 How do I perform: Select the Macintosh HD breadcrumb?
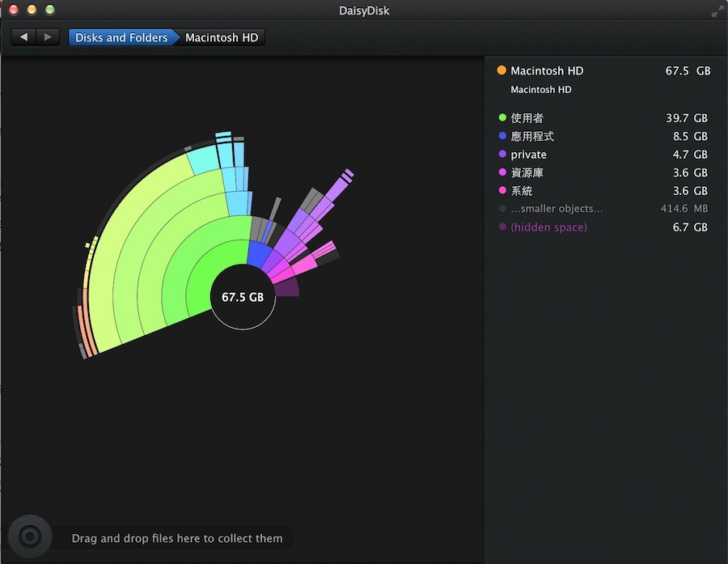coord(222,37)
